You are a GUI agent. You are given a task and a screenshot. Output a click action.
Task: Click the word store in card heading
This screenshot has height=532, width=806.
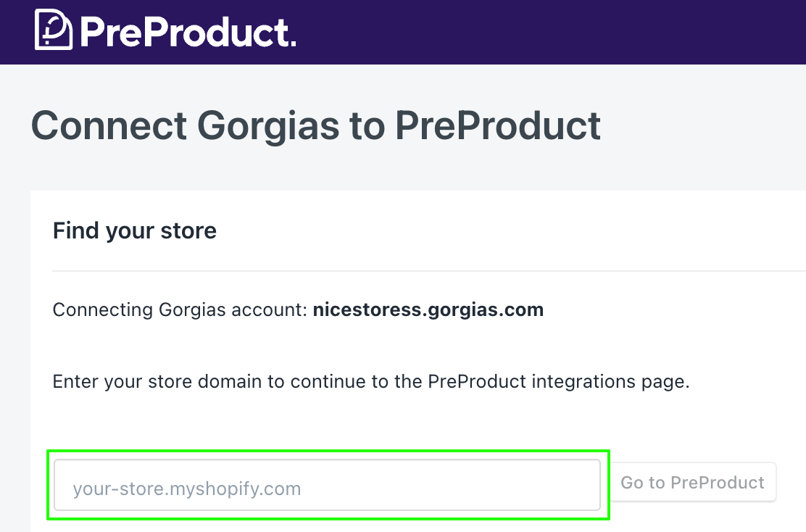coord(188,231)
